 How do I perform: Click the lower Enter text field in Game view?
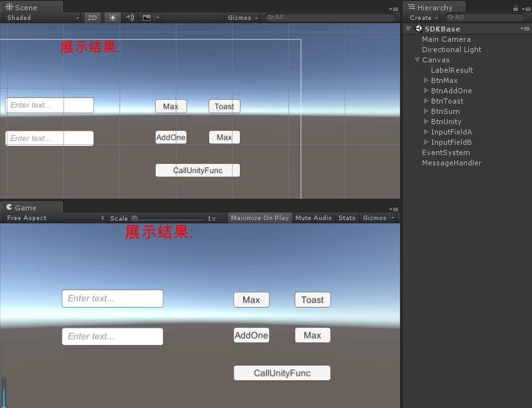tap(113, 337)
